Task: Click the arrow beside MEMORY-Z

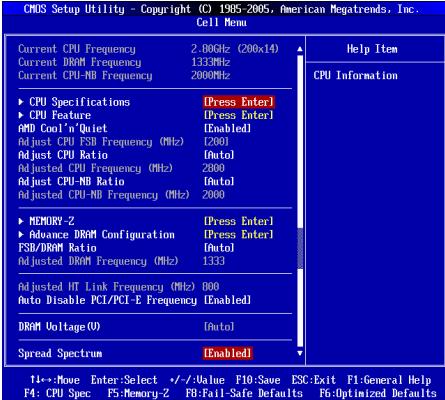Action: pos(21,221)
